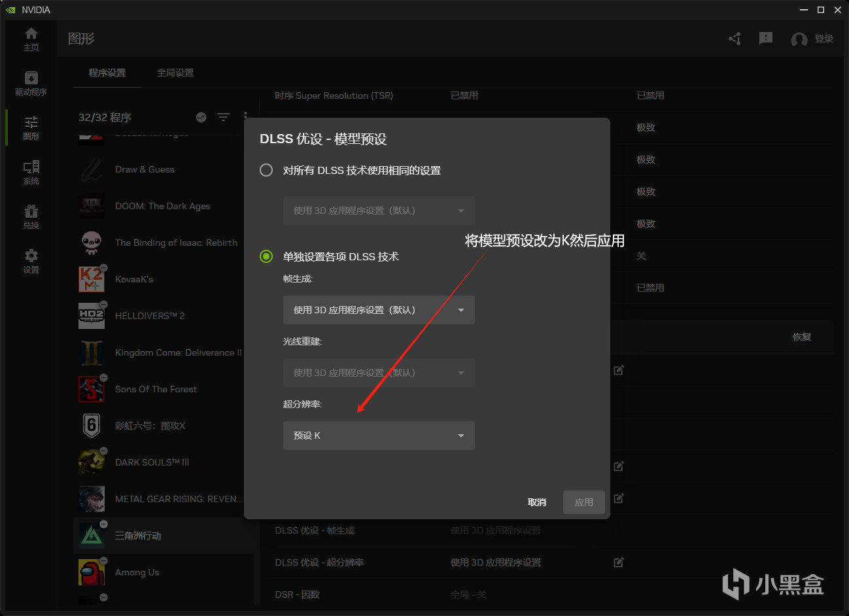This screenshot has width=849, height=616.
Task: Select the Kingdom Come: Deliverance II icon
Action: 92,352
